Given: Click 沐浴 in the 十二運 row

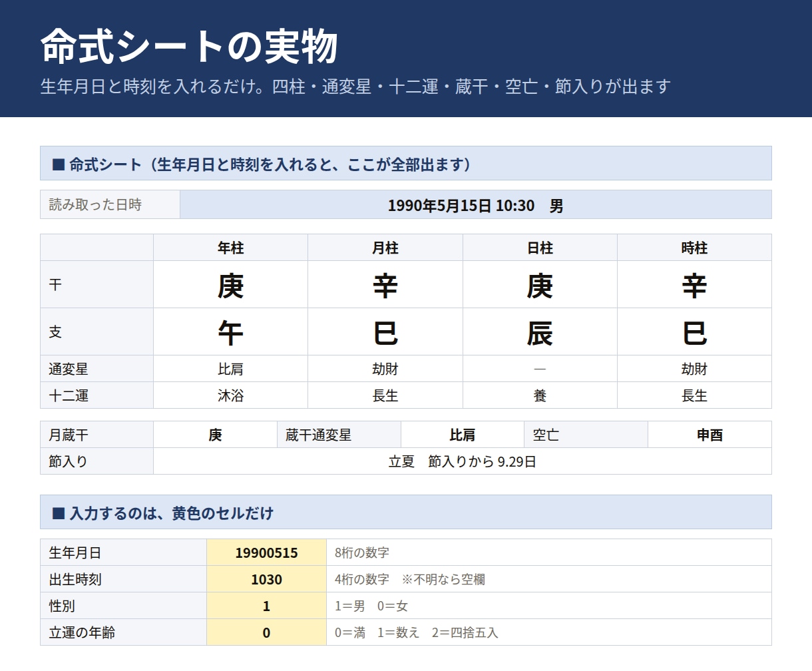Looking at the screenshot, I should click(230, 395).
